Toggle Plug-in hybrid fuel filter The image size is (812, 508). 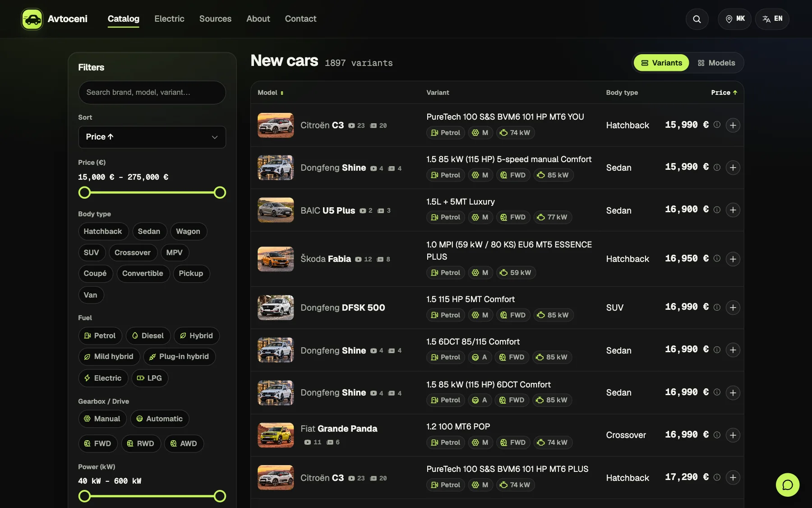[179, 357]
